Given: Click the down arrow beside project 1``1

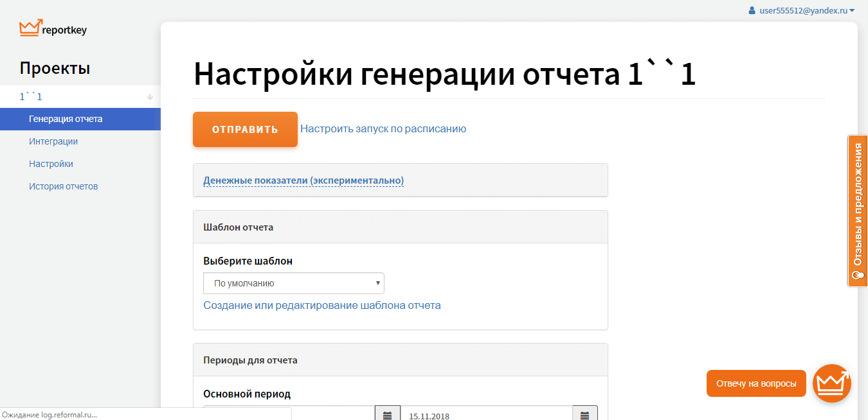Looking at the screenshot, I should coord(150,97).
